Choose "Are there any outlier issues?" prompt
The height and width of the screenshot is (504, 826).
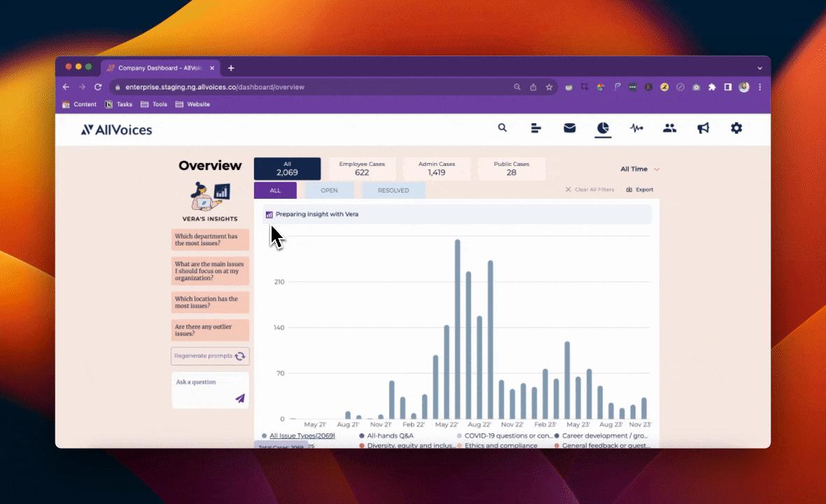[x=210, y=330]
